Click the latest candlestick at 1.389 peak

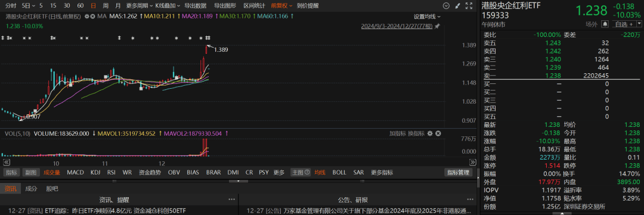[206, 49]
